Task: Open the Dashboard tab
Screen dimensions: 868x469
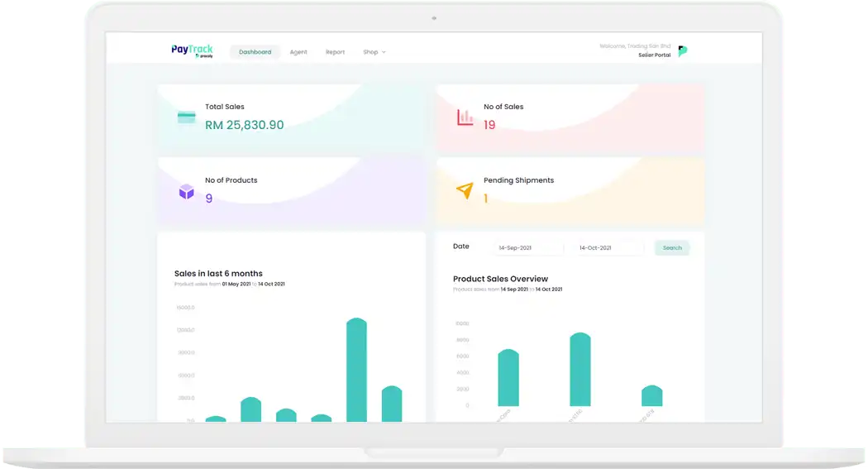Action: [x=255, y=52]
